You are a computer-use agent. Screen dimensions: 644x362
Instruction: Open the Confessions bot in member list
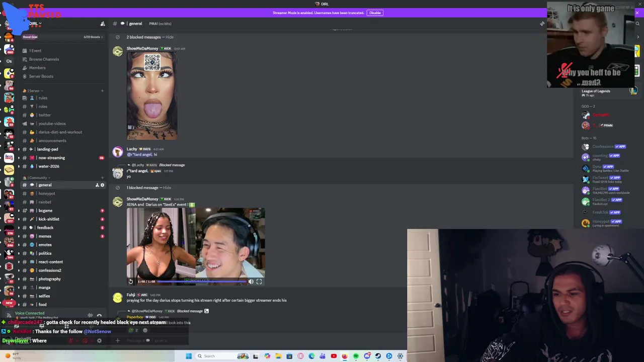tap(606, 147)
